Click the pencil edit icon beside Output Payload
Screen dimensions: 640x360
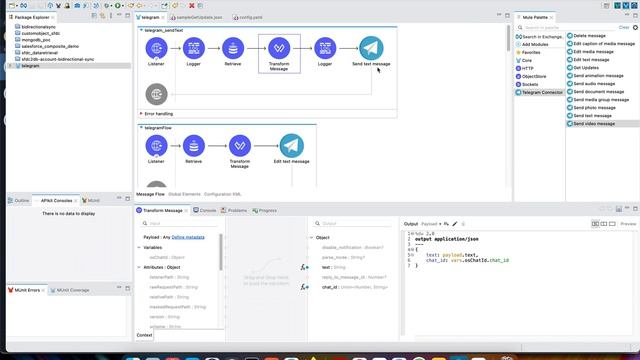455,224
